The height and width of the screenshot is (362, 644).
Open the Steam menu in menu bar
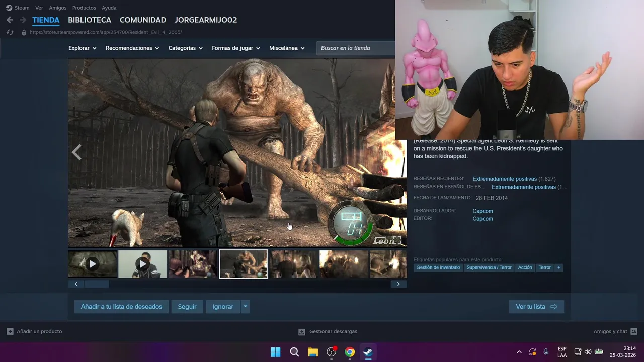click(x=22, y=8)
